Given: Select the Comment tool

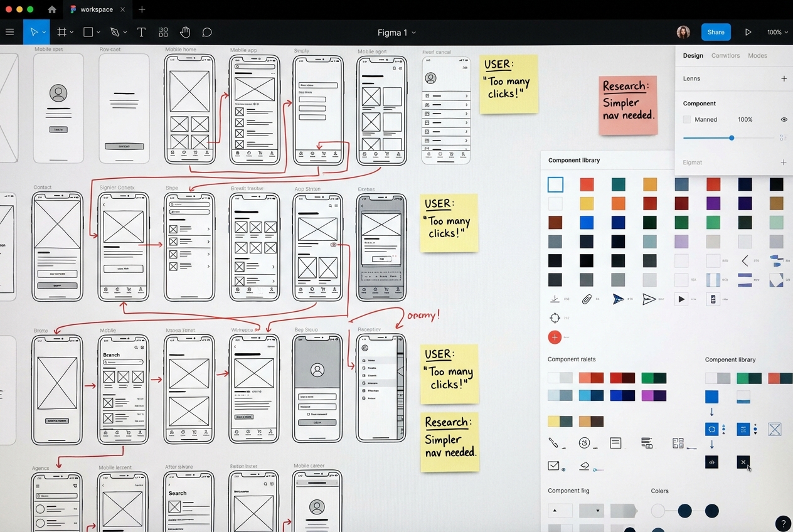Looking at the screenshot, I should (207, 32).
